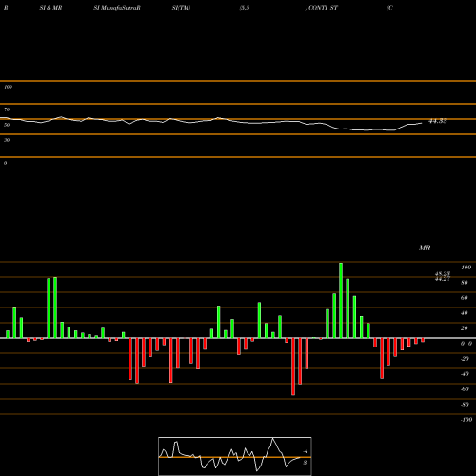
Task: Click the longest red MR histogram bar
Action: click(x=293, y=367)
